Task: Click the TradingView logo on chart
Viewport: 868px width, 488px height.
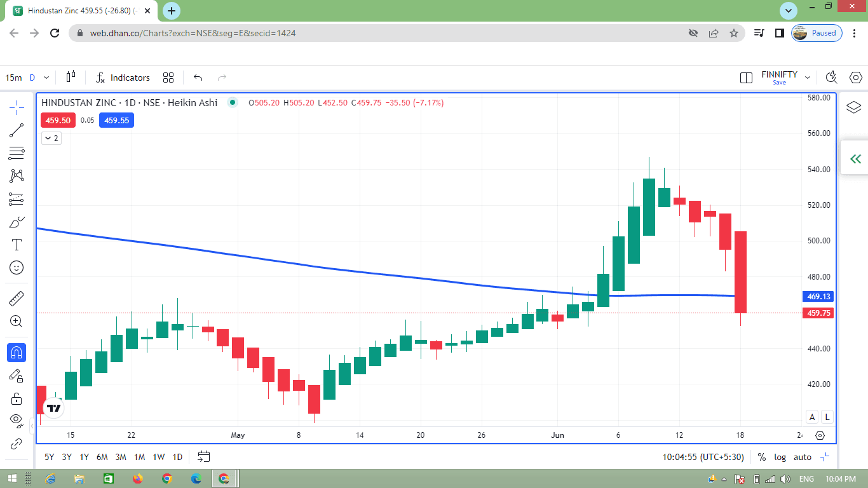Action: point(53,408)
